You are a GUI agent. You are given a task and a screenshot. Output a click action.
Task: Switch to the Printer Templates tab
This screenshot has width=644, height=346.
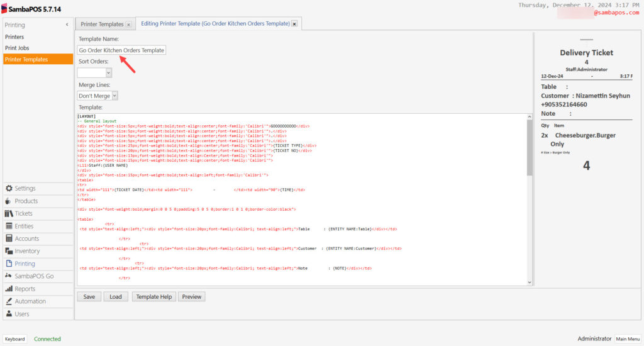pyautogui.click(x=102, y=25)
